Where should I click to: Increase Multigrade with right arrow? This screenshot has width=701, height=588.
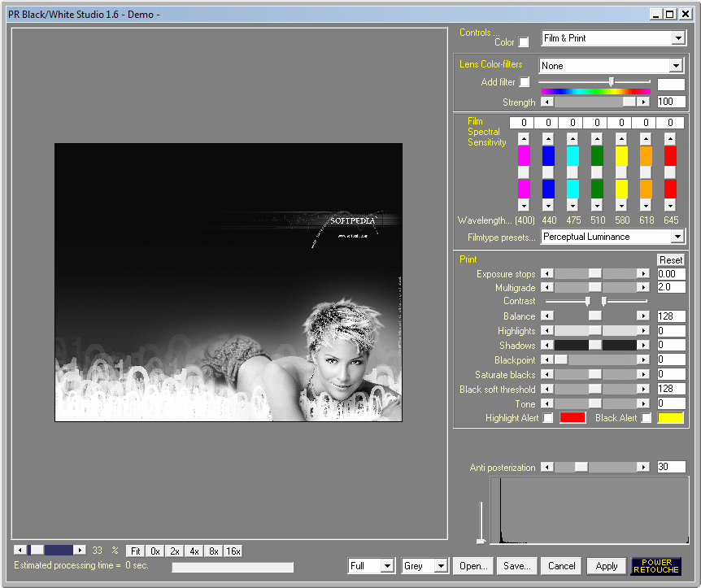643,287
